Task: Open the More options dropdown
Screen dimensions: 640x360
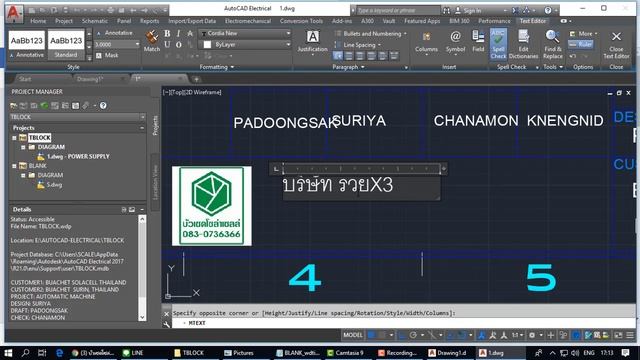Action: [584, 33]
